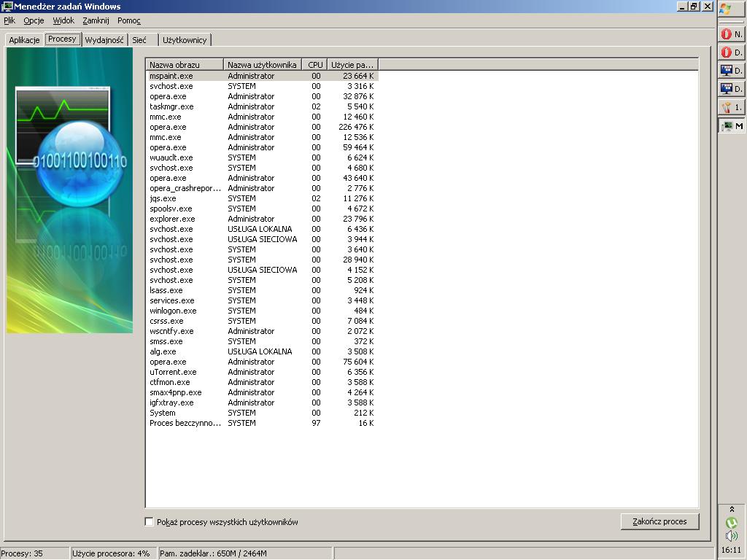Viewport: 747px width, 560px height.
Task: Click the Task Manager taskbar button M
Action: click(731, 125)
